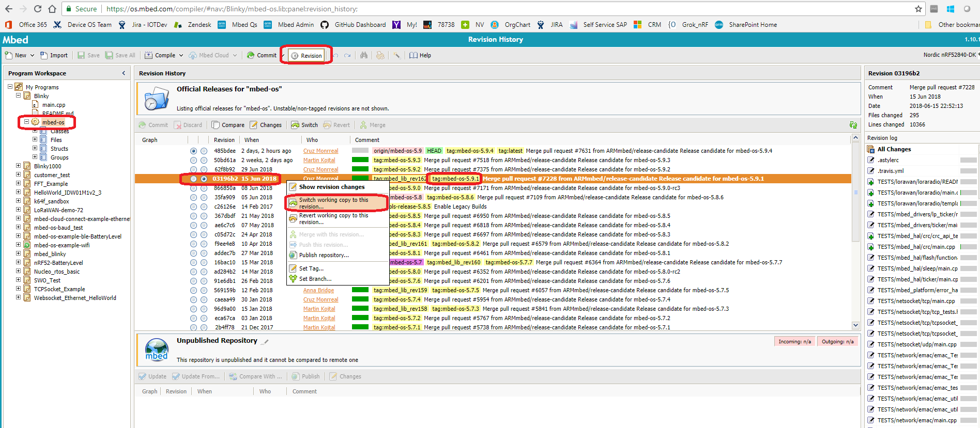Collapse the Program Workspace panel
This screenshot has height=428, width=980.
[x=124, y=73]
